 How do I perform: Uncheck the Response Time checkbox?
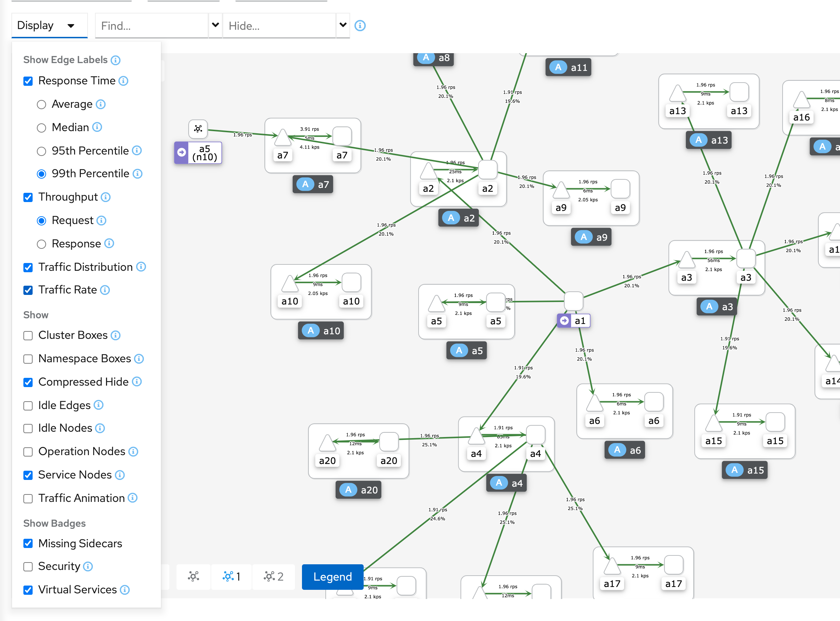[28, 81]
